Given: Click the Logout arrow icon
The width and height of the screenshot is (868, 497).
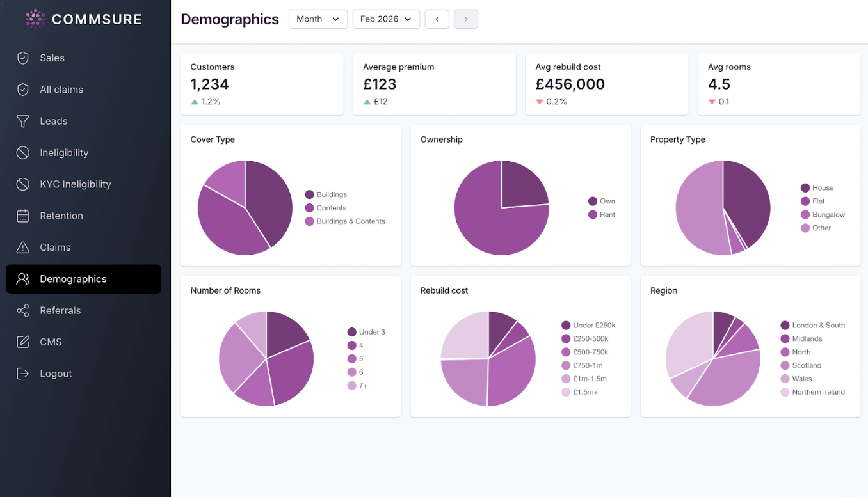Looking at the screenshot, I should coord(23,374).
